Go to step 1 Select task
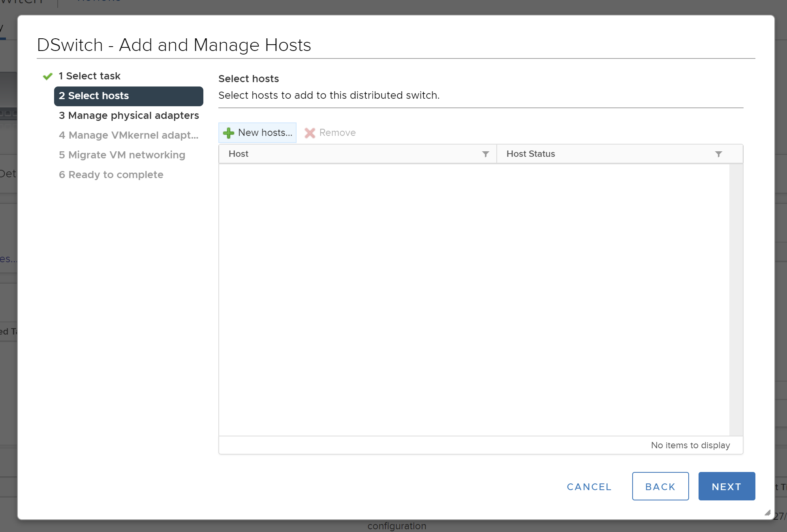787x532 pixels. point(93,76)
